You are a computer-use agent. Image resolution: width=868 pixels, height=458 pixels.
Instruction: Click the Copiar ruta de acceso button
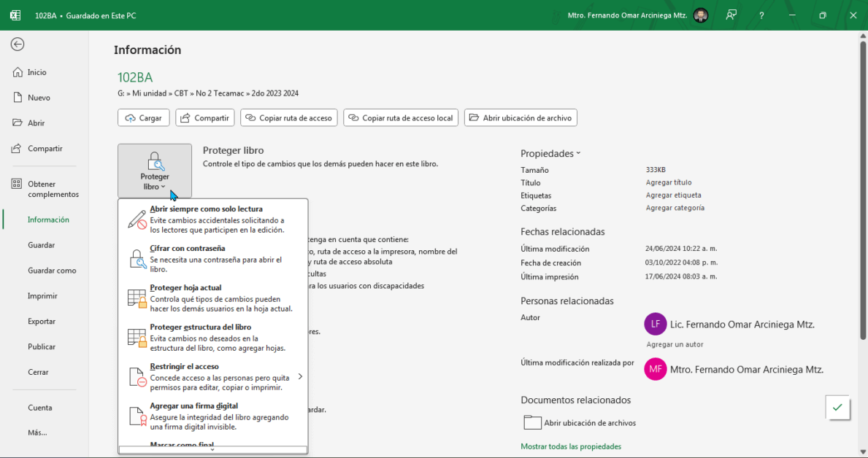point(289,117)
